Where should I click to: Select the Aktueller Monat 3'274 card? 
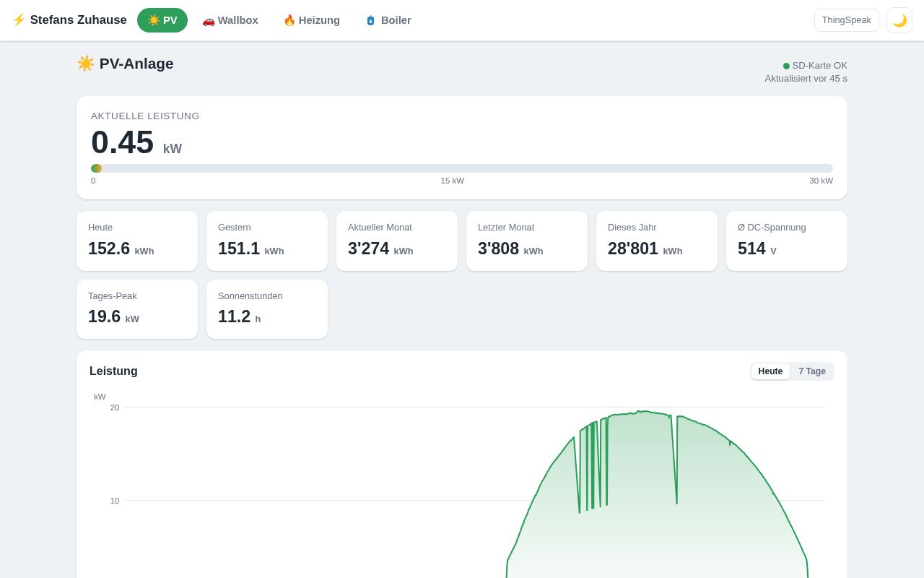coord(397,241)
